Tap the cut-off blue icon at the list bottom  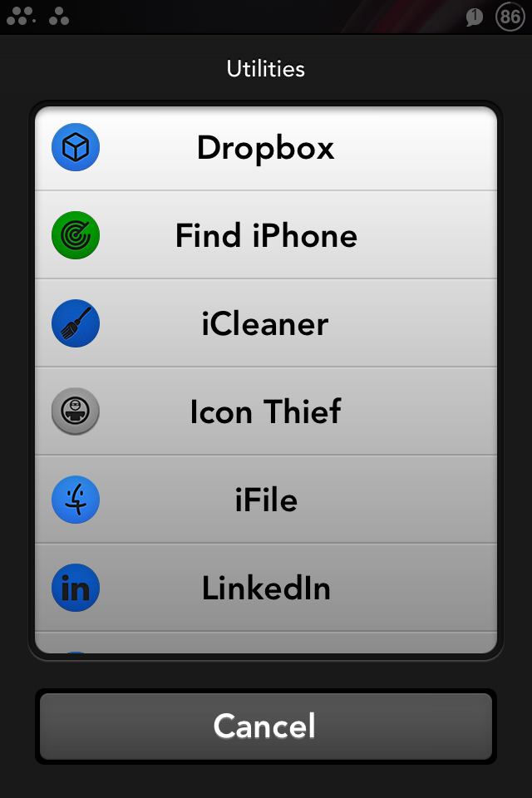(x=76, y=652)
